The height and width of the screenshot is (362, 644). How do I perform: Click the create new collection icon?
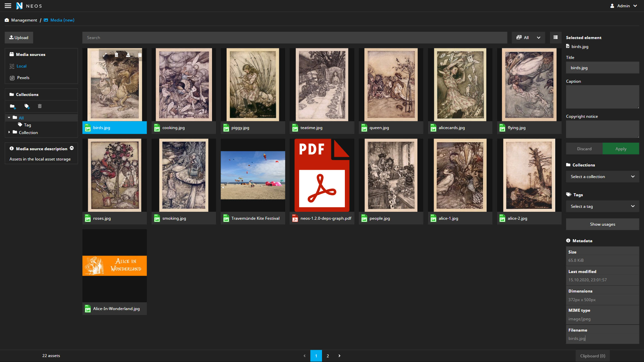(x=13, y=106)
